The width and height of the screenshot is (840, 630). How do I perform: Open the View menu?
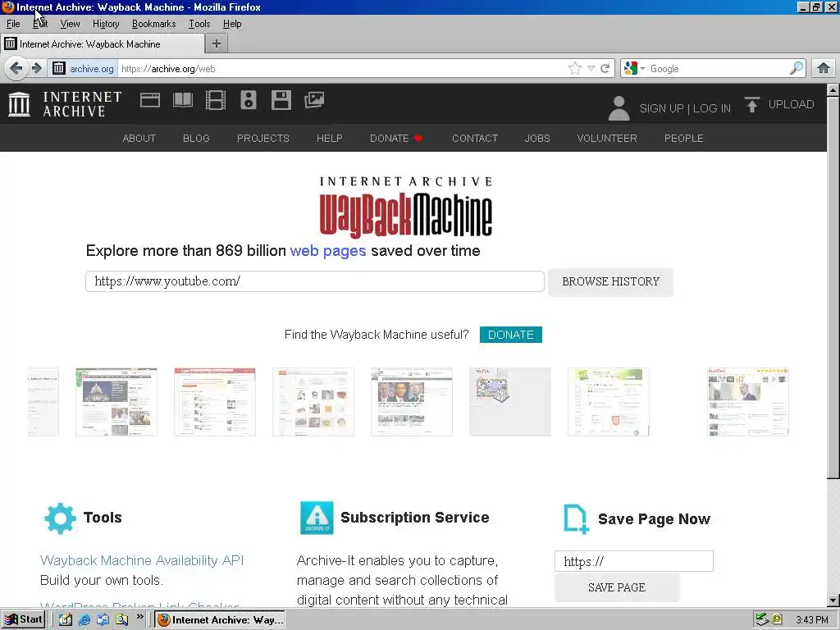pyautogui.click(x=70, y=24)
